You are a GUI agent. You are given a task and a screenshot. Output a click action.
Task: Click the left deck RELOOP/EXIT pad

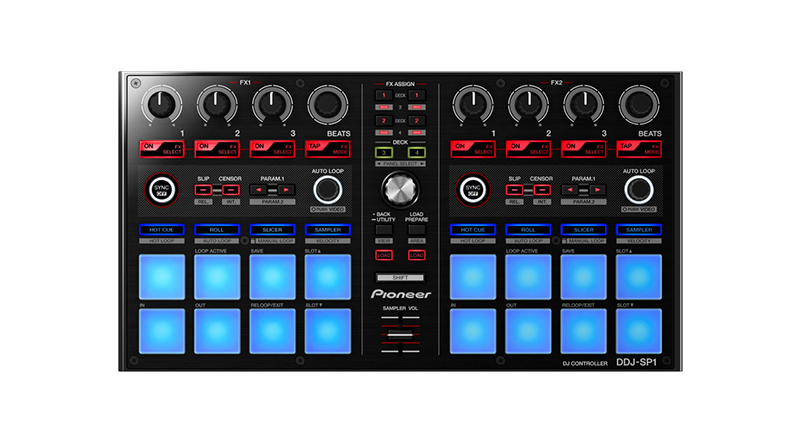tap(272, 331)
